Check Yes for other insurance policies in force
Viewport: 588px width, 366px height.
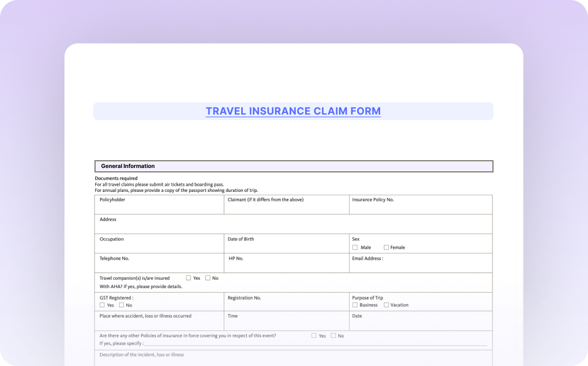click(314, 335)
